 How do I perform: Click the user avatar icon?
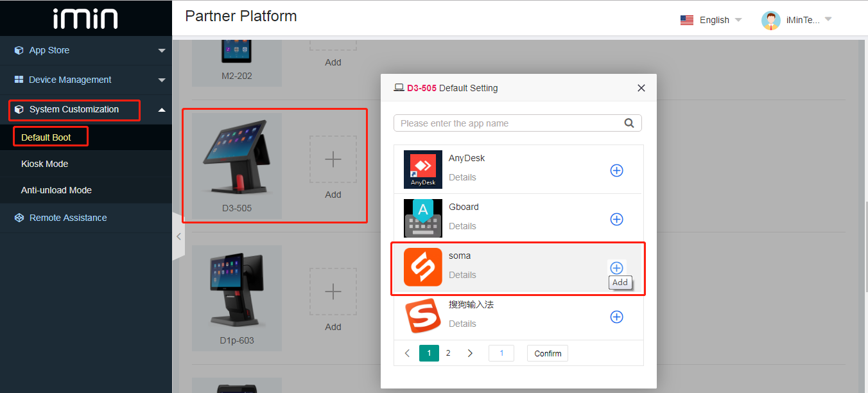771,20
